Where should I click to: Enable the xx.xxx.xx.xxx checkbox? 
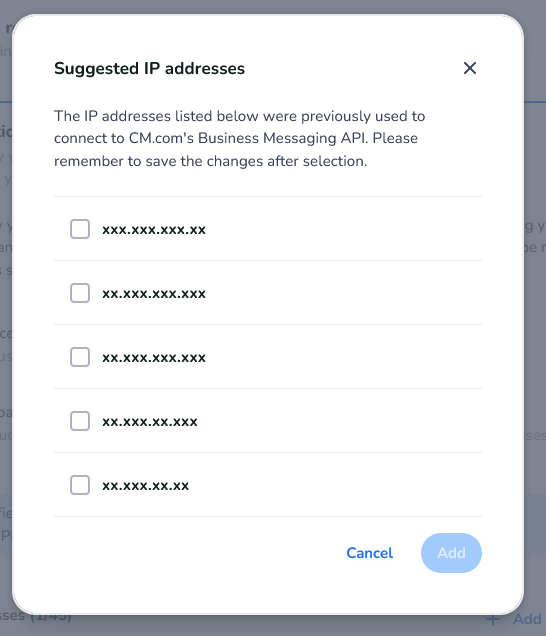pyautogui.click(x=80, y=421)
